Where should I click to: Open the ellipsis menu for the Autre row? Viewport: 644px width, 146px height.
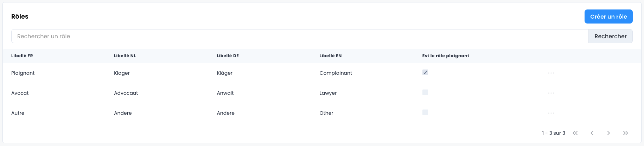click(x=551, y=113)
